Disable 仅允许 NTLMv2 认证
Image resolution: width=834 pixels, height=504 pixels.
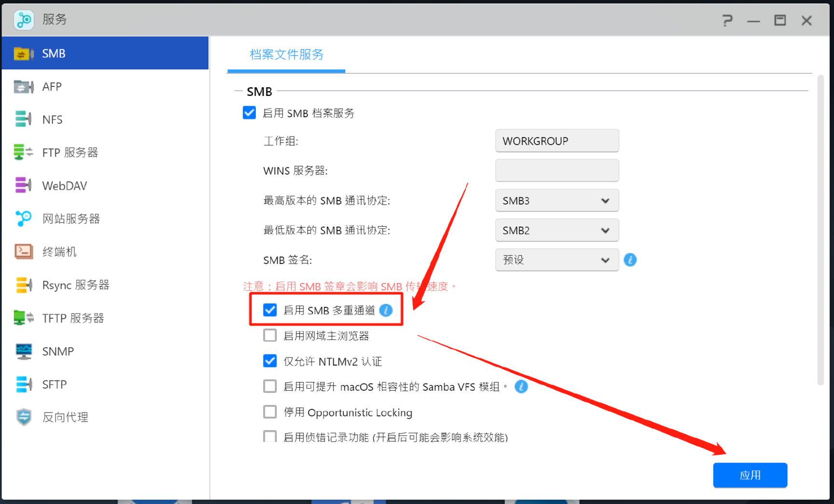270,361
